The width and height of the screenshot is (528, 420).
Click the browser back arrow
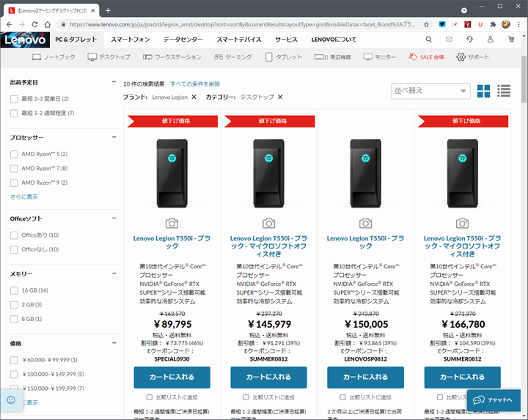(x=9, y=24)
